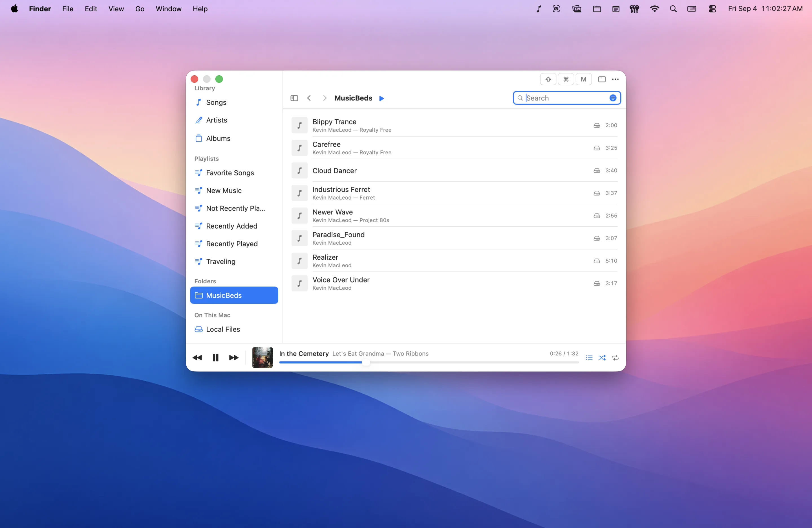Toggle the sidebar visibility button
Screen dimensions: 812x528
(x=294, y=98)
